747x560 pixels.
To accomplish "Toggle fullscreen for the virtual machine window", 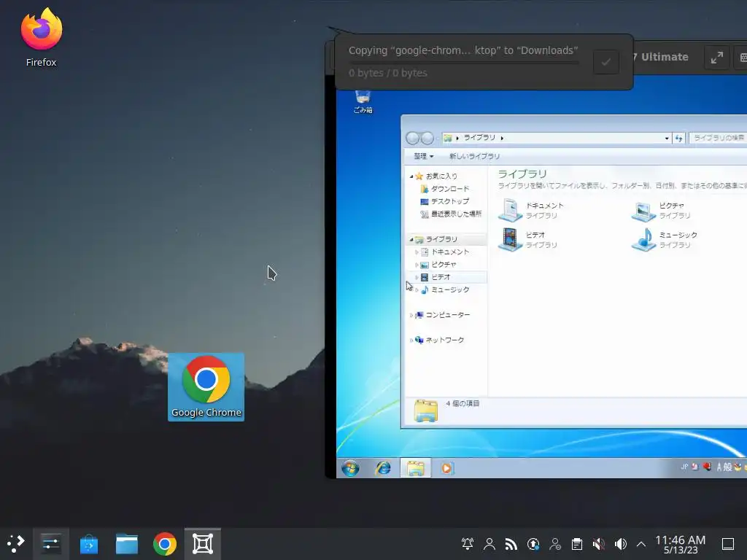I will [x=717, y=58].
